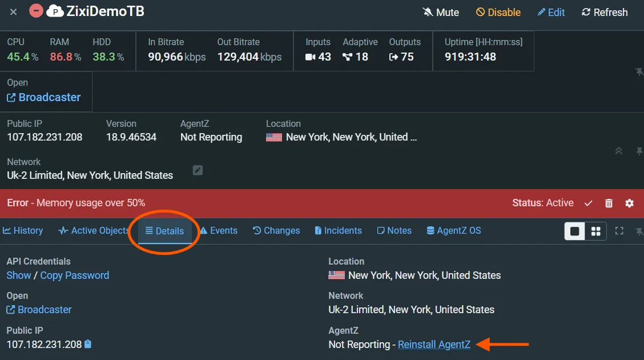Click the AgentZ Not Reporting value in top panel
This screenshot has width=644, height=360.
211,137
